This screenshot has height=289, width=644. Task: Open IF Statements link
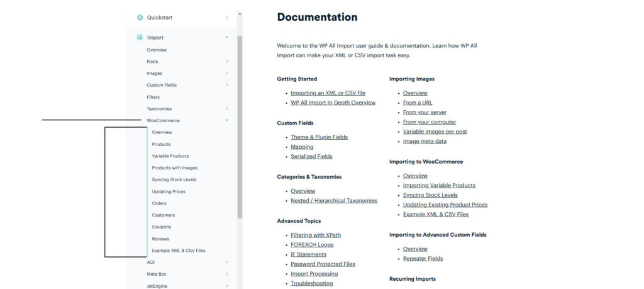click(x=308, y=254)
